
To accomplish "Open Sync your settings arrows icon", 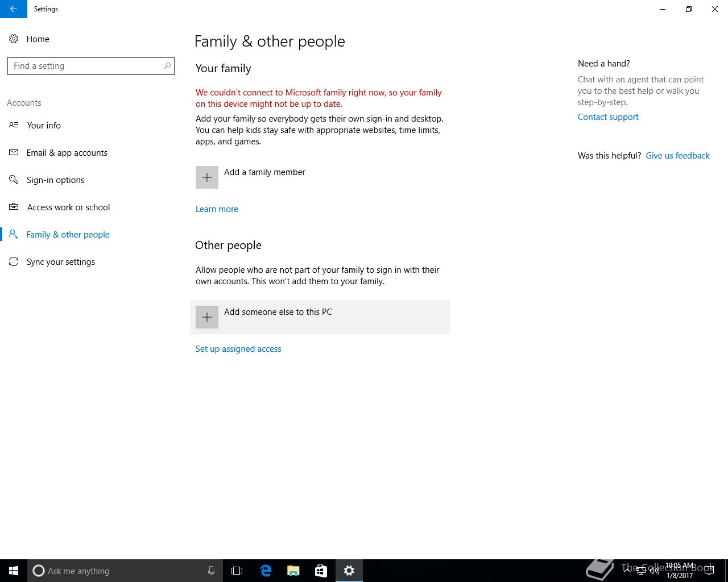I will click(x=14, y=261).
